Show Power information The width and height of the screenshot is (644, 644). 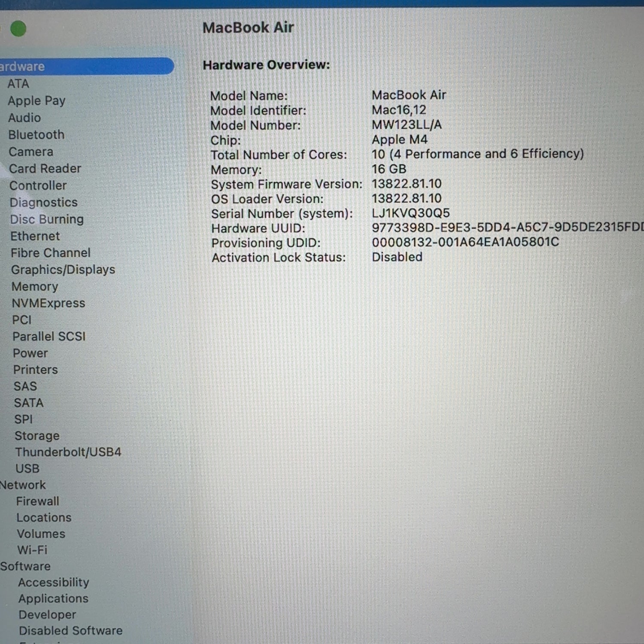(x=30, y=353)
